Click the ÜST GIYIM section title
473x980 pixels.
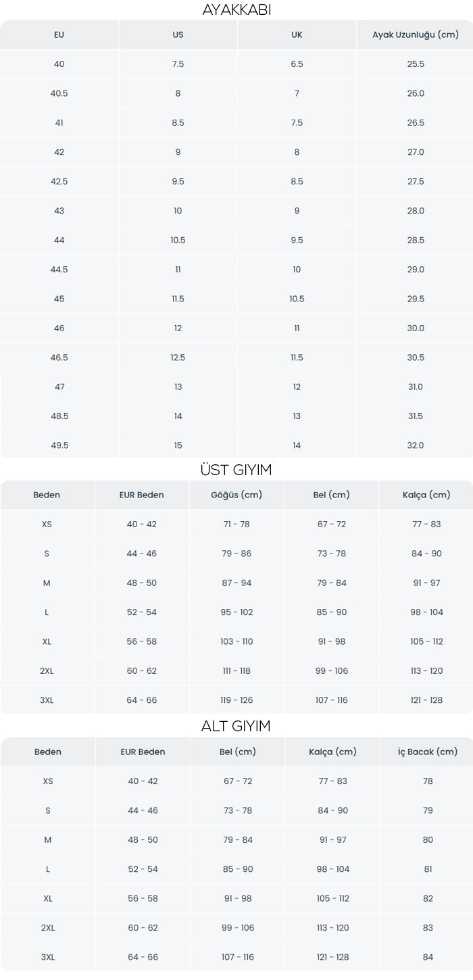(x=236, y=470)
